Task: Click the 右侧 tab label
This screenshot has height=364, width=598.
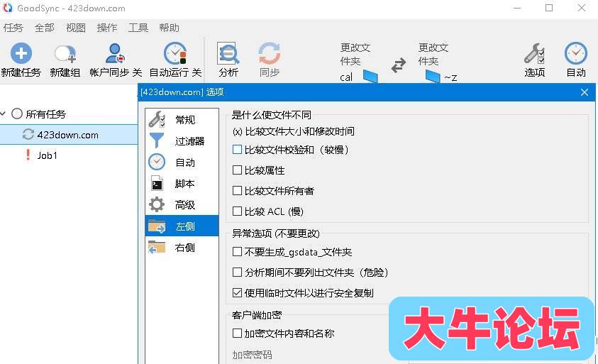Action: tap(185, 248)
